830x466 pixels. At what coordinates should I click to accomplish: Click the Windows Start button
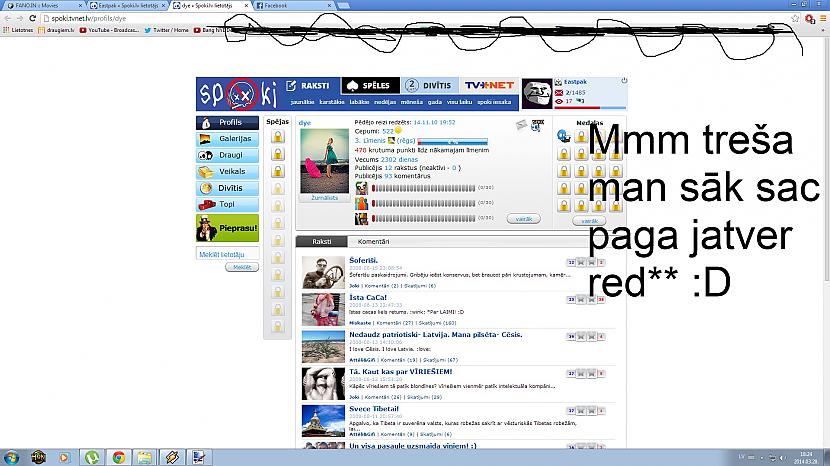11,457
